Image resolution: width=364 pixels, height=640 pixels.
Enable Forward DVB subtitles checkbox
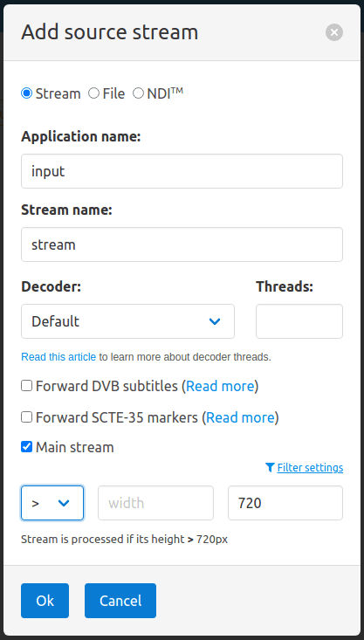[x=26, y=385]
